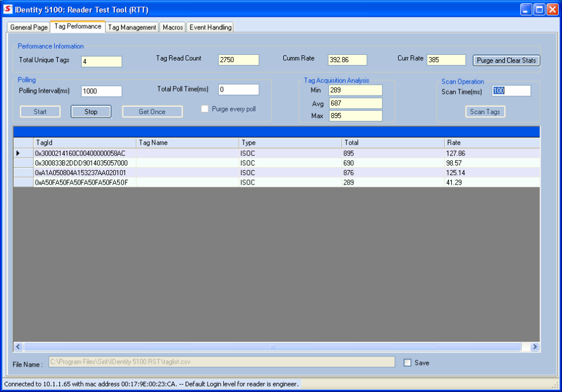Click the Total cell showing 876

point(393,172)
